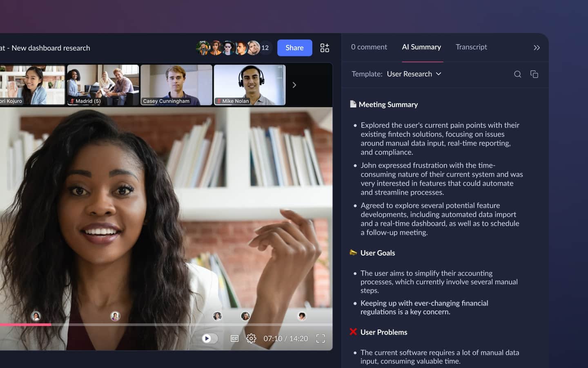
Task: Click bullet starting 'Agreed to explore several'
Action: tap(440, 219)
